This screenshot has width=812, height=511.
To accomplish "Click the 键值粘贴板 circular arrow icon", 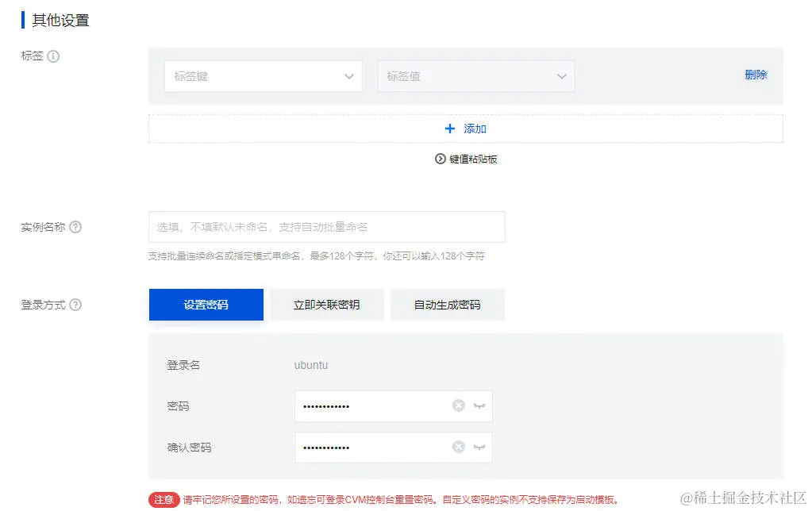I will [x=440, y=159].
